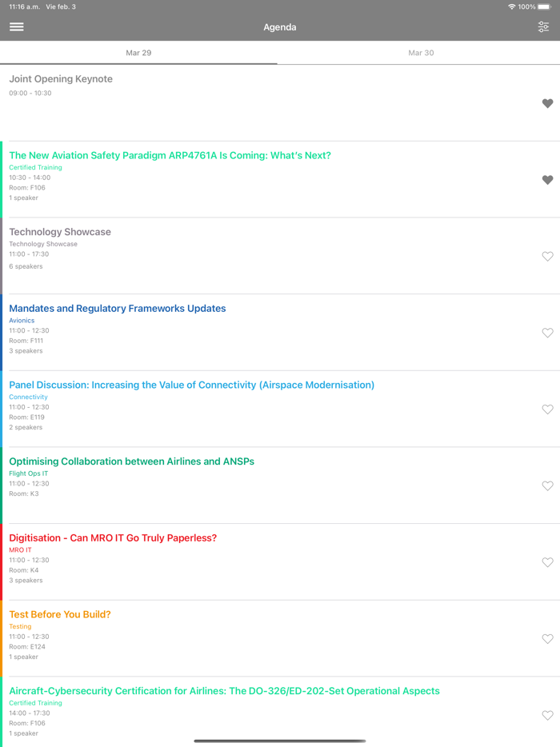
Task: Click 'Room: E124' text
Action: tap(27, 646)
